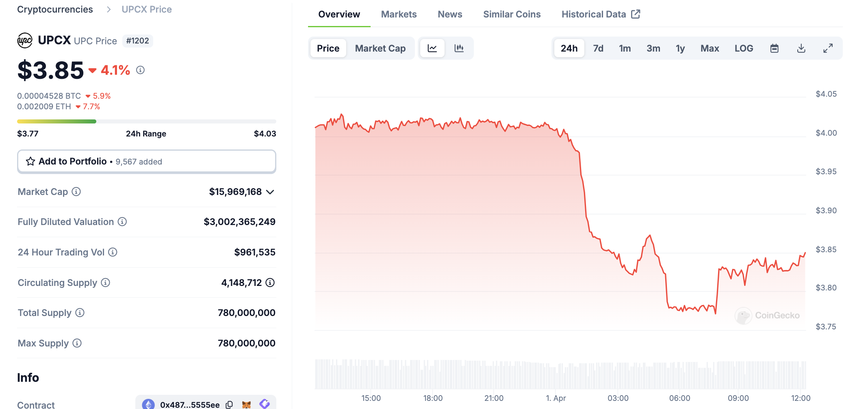Select the 1. Apr point on volume bars

[x=556, y=374]
